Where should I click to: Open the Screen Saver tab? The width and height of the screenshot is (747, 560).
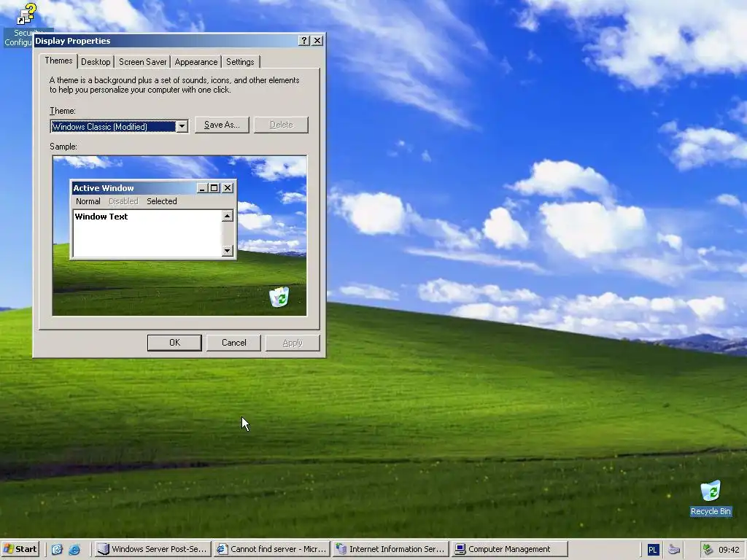(142, 62)
